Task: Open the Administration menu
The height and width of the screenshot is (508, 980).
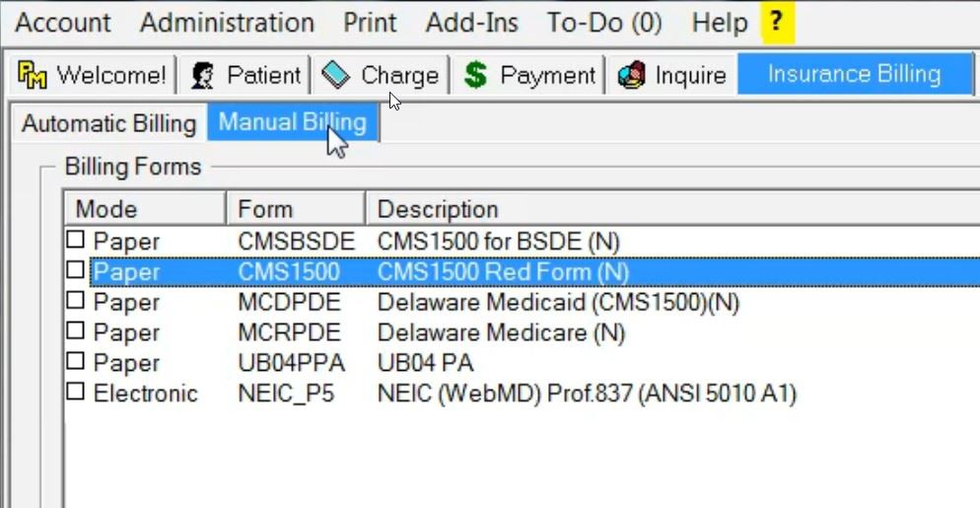Action: [x=227, y=23]
